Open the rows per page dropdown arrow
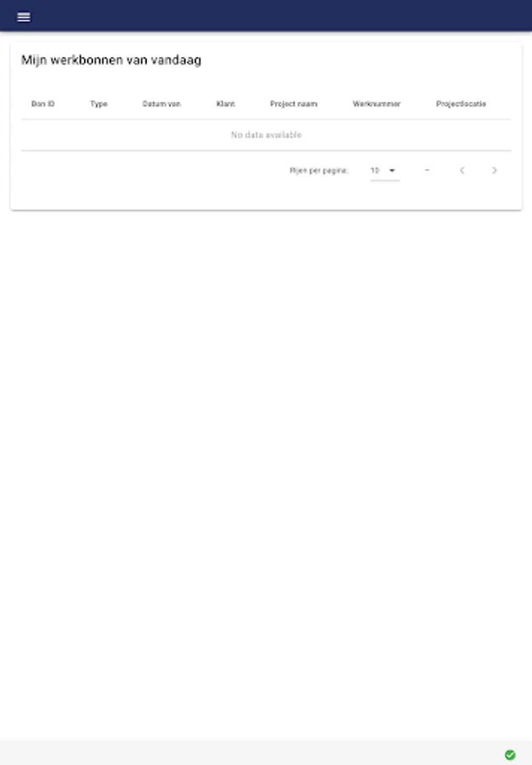Viewport: 532px width, 765px height. coord(392,170)
